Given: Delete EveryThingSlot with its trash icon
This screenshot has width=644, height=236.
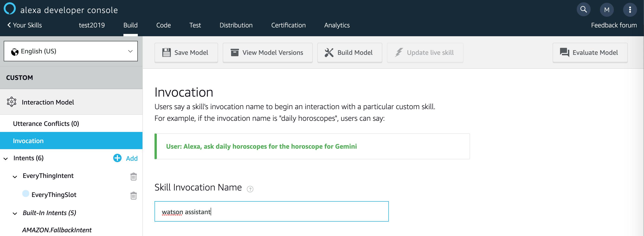Looking at the screenshot, I should pos(133,195).
